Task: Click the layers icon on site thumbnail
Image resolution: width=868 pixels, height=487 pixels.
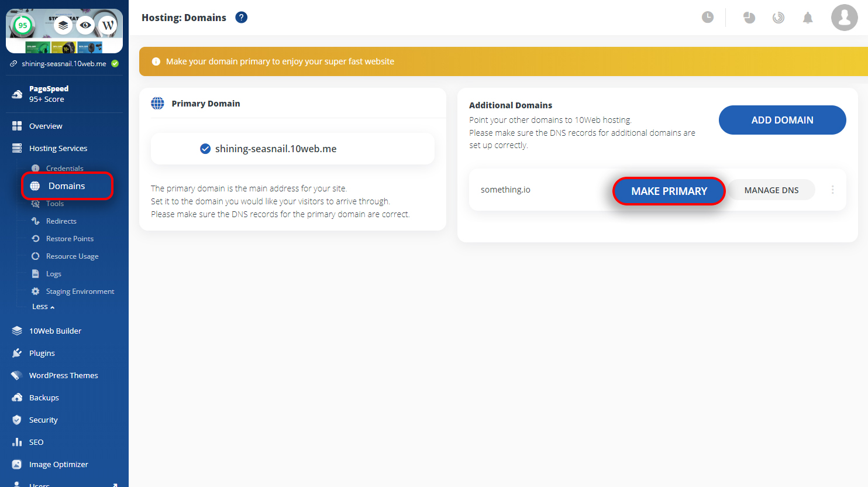Action: pos(63,25)
